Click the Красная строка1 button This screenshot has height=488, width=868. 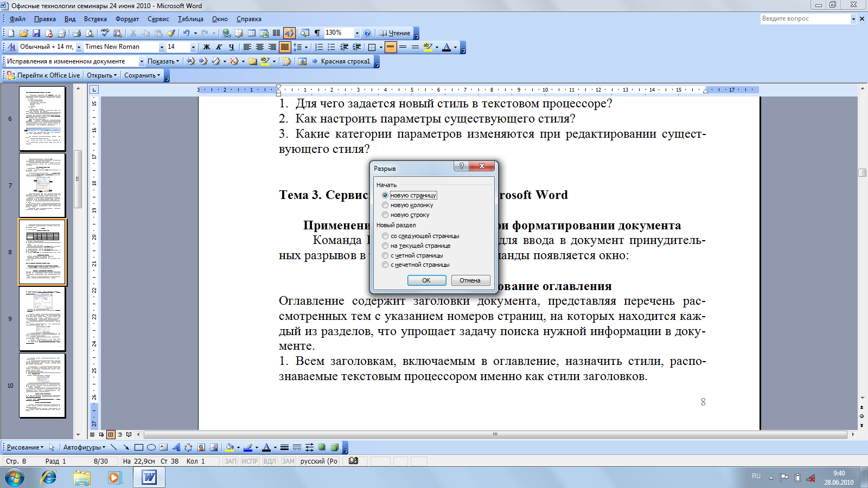click(341, 61)
